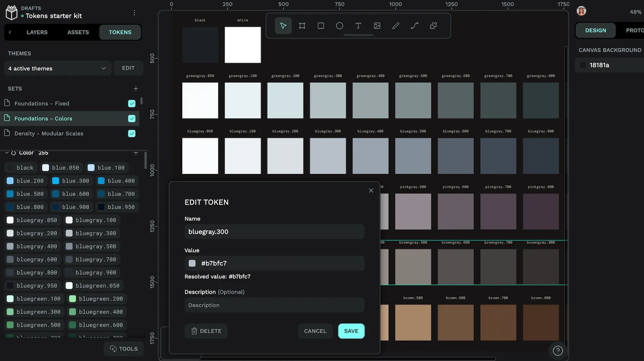Select the bluegreen.050 token
This screenshot has height=361, width=644.
(x=93, y=286)
